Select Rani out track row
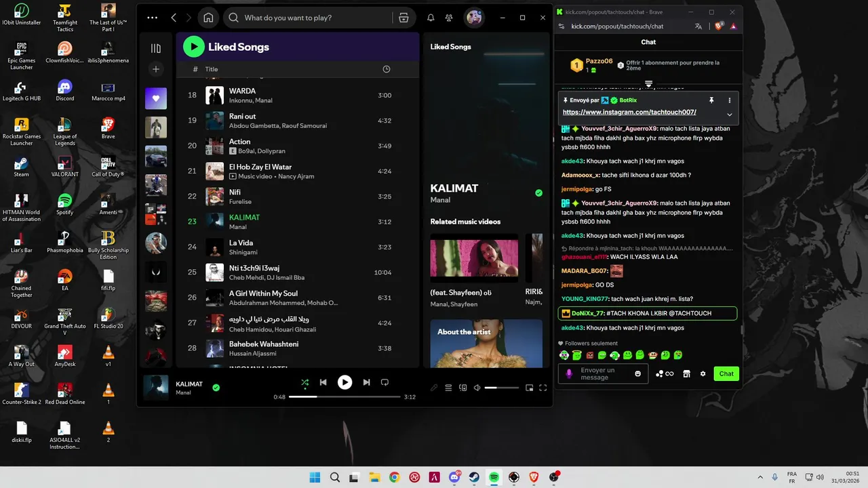Viewport: 868px width, 488px height. pyautogui.click(x=298, y=121)
